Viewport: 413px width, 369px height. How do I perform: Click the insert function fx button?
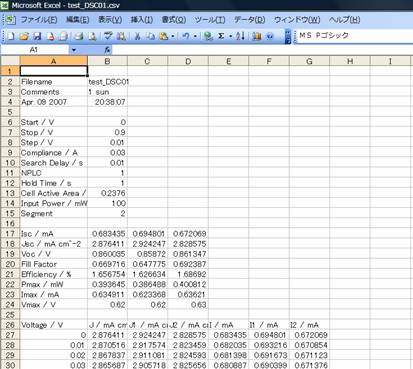(107, 50)
